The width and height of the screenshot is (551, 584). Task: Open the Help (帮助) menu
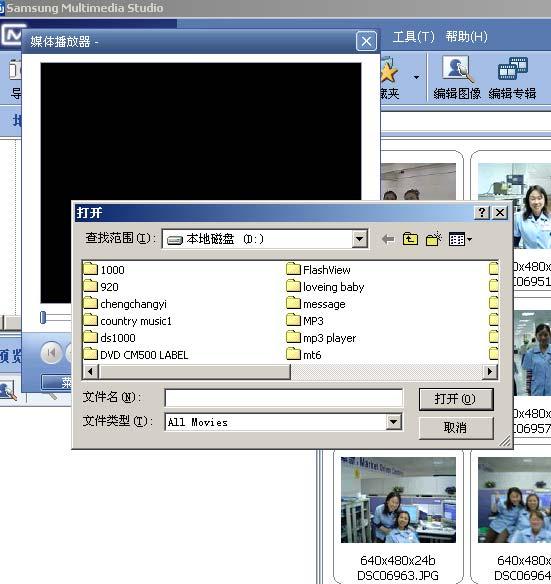coord(466,36)
